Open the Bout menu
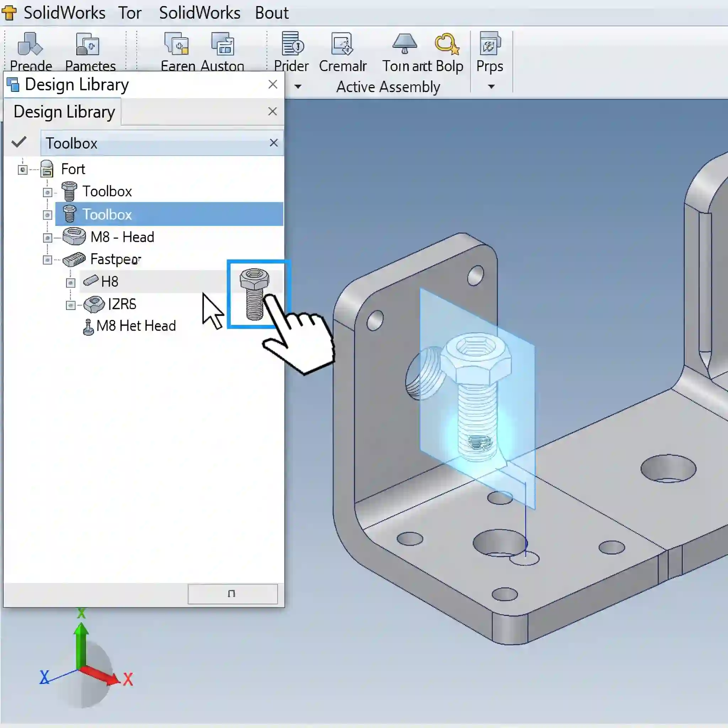Screen dimensions: 728x728 (x=272, y=13)
